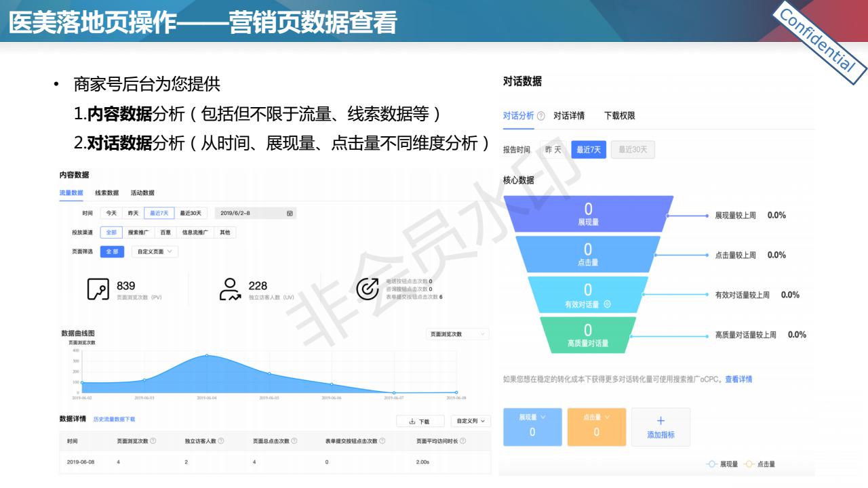Click the 点击量 funnel layer

pyautogui.click(x=587, y=254)
